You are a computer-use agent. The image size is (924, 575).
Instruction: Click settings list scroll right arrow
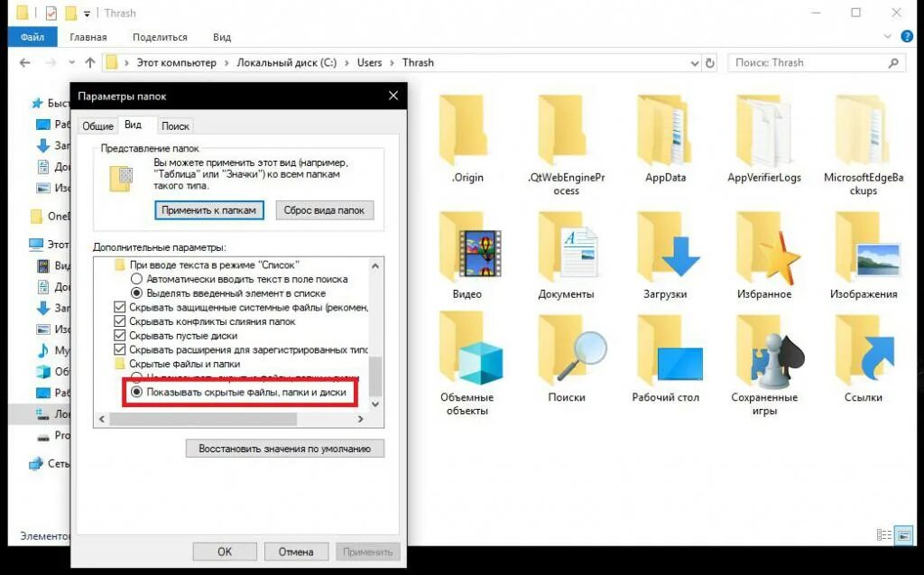point(361,419)
